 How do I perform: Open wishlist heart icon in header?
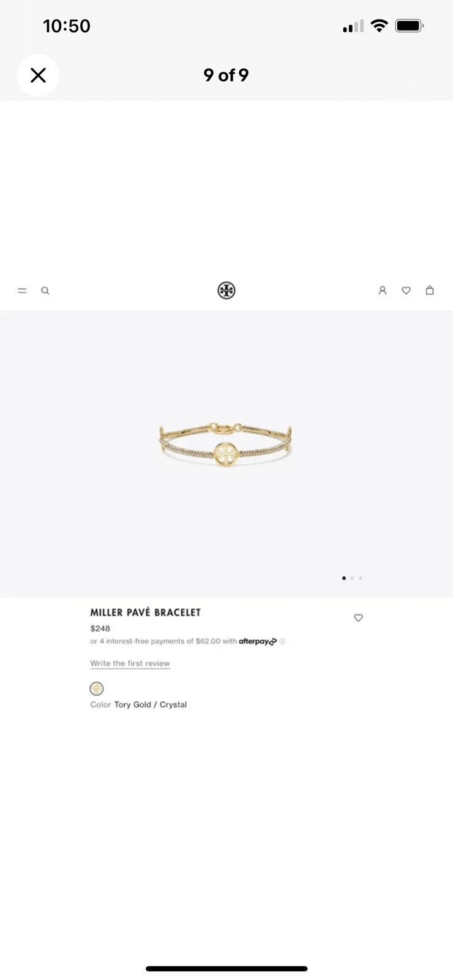406,290
